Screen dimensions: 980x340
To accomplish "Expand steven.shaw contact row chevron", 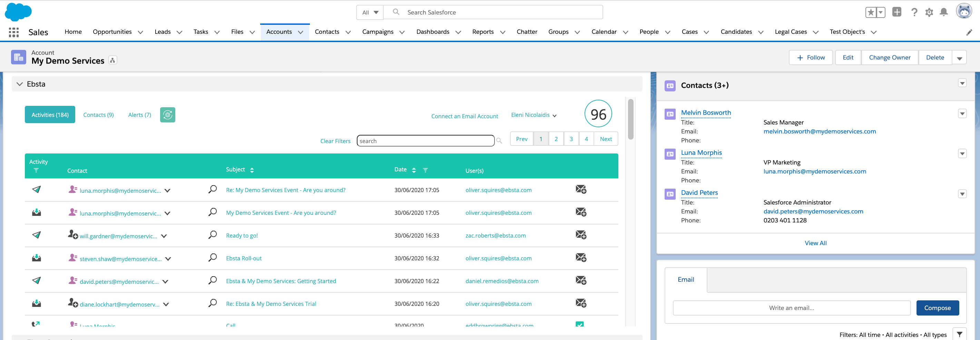I will click(168, 259).
